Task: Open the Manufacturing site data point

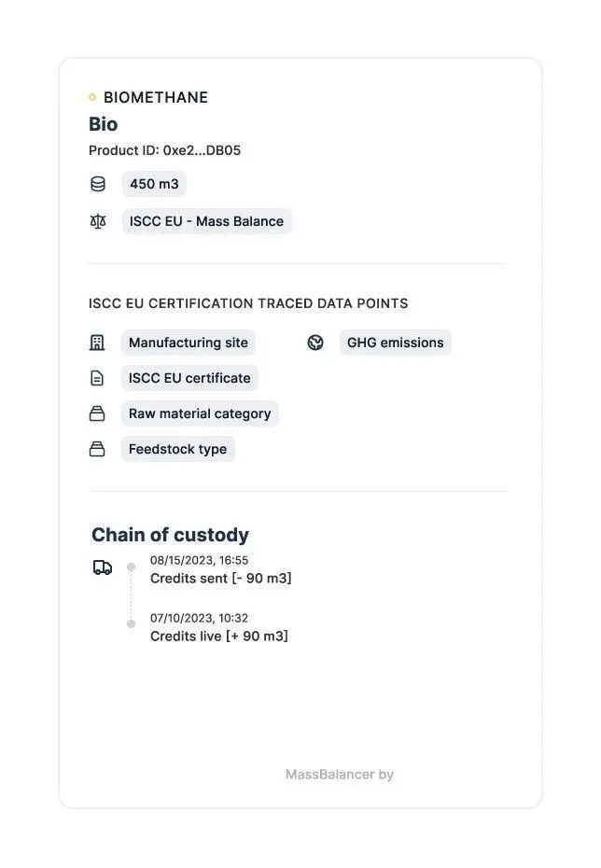Action: (x=189, y=343)
